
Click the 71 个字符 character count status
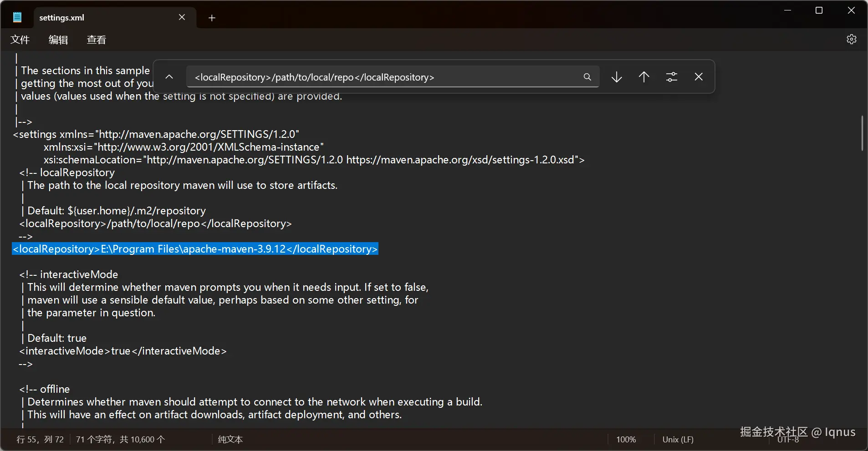click(x=120, y=440)
